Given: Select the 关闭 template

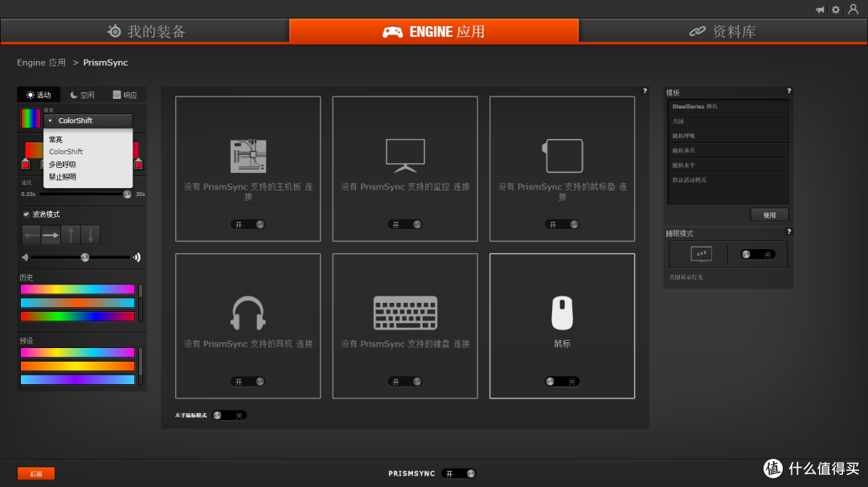Looking at the screenshot, I should [x=728, y=121].
